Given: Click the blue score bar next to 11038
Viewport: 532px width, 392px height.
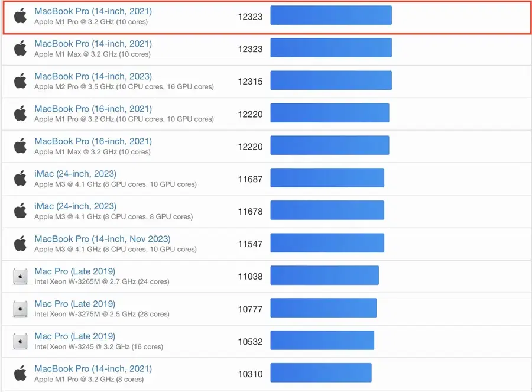Looking at the screenshot, I should pyautogui.click(x=325, y=276).
